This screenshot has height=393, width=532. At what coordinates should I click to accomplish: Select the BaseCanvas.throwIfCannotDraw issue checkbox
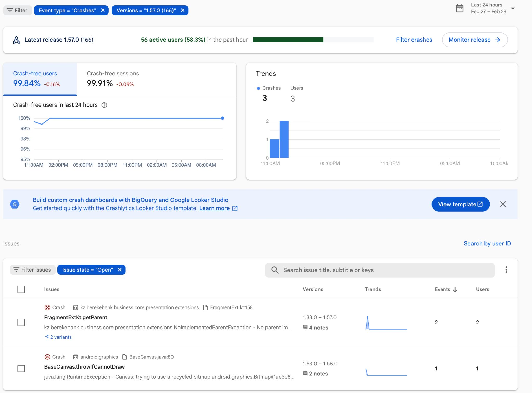click(x=22, y=368)
